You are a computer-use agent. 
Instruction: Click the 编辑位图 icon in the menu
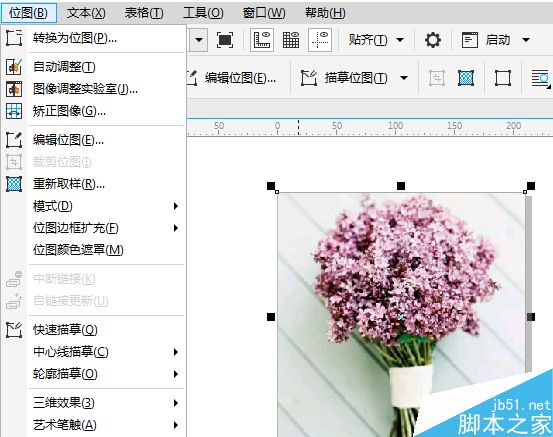(x=14, y=140)
